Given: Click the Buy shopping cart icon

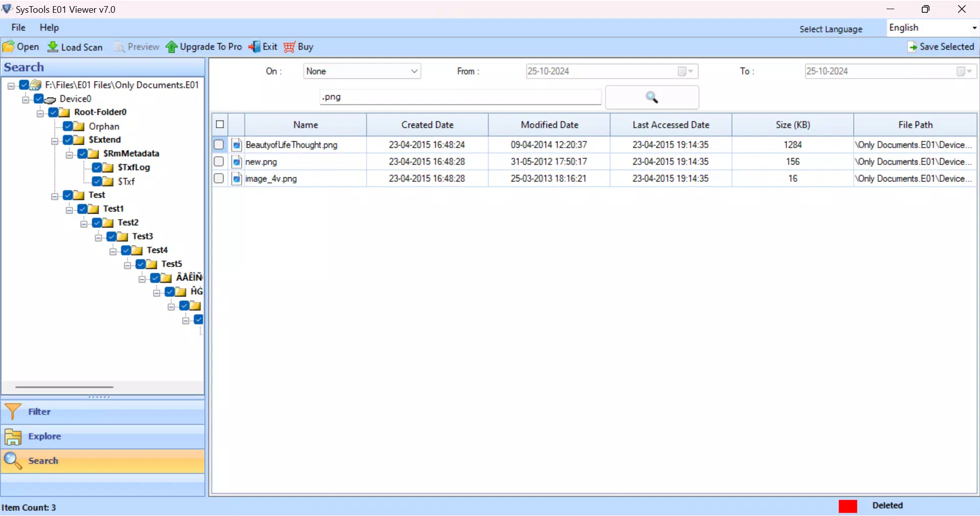Looking at the screenshot, I should click(x=290, y=47).
